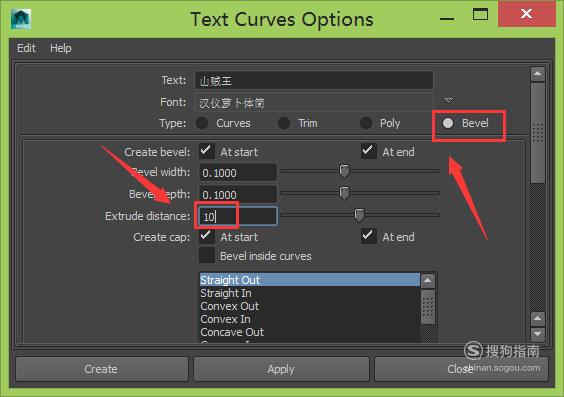Click the Bevel width value field

[238, 173]
